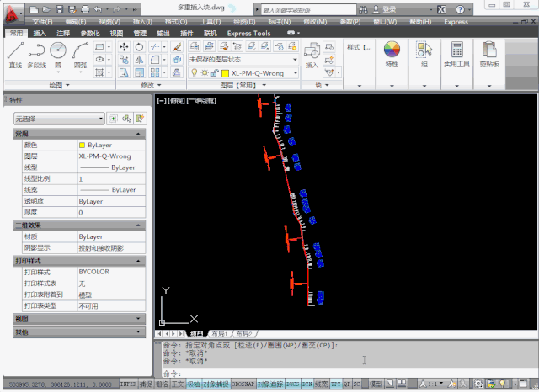Open the Insert block (插入) tool
Screen dimensions: 539x392
click(312, 53)
